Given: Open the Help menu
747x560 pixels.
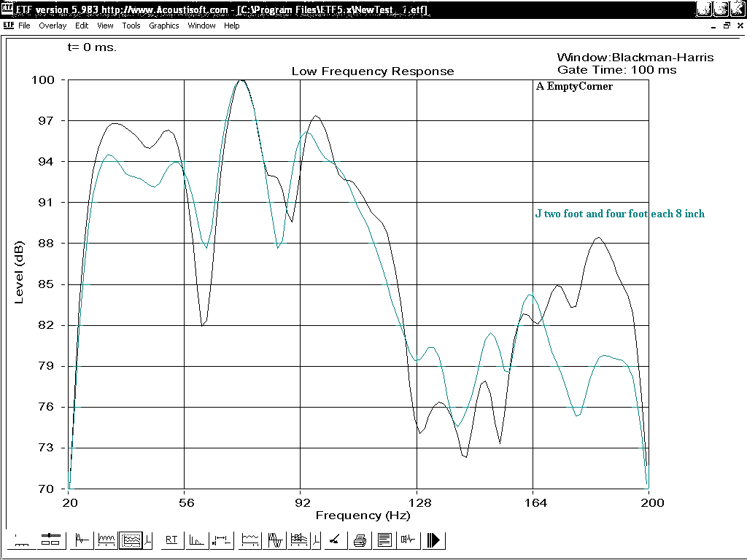Looking at the screenshot, I should [x=231, y=26].
